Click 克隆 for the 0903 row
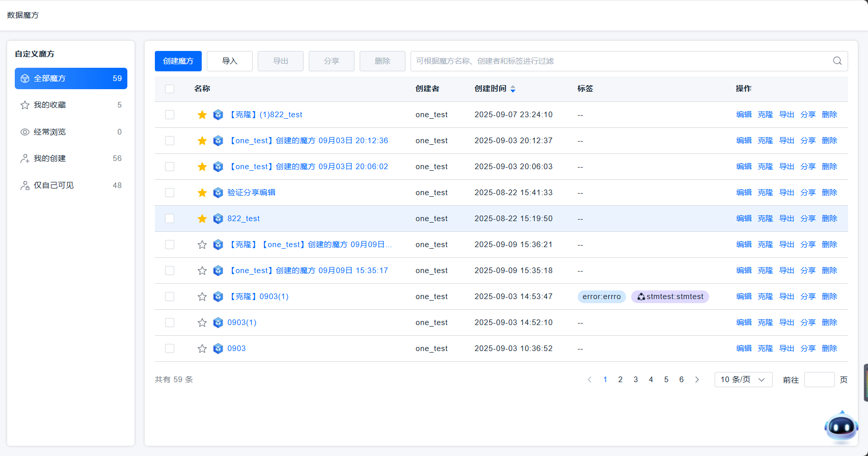868x456 pixels. coord(765,348)
